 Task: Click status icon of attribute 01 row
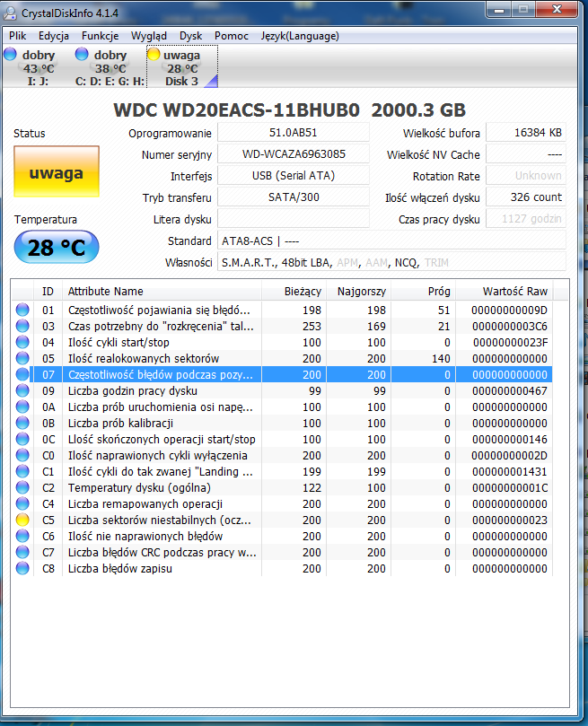(22, 310)
